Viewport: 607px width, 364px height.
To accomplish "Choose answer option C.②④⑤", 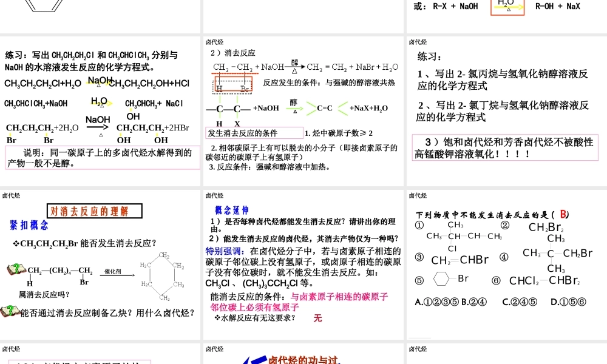I will 520,302.
